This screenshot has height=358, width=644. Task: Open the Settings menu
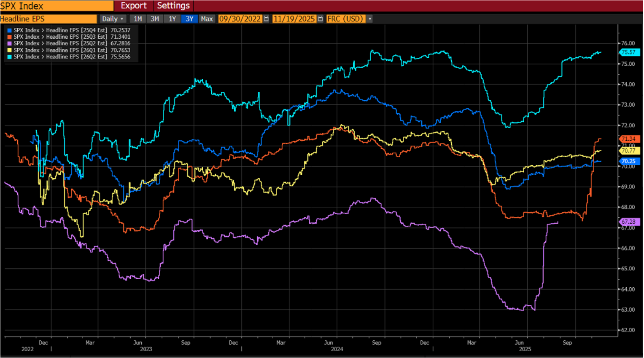(x=173, y=6)
